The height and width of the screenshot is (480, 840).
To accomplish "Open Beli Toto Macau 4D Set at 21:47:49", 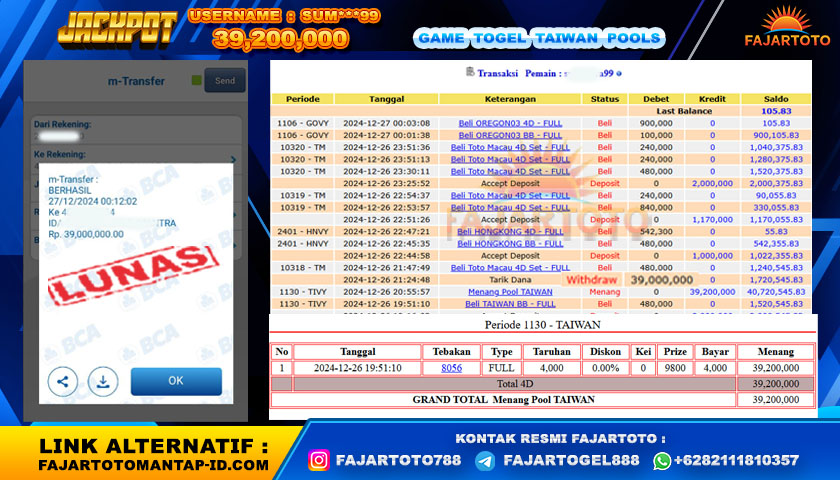I will tap(510, 268).
